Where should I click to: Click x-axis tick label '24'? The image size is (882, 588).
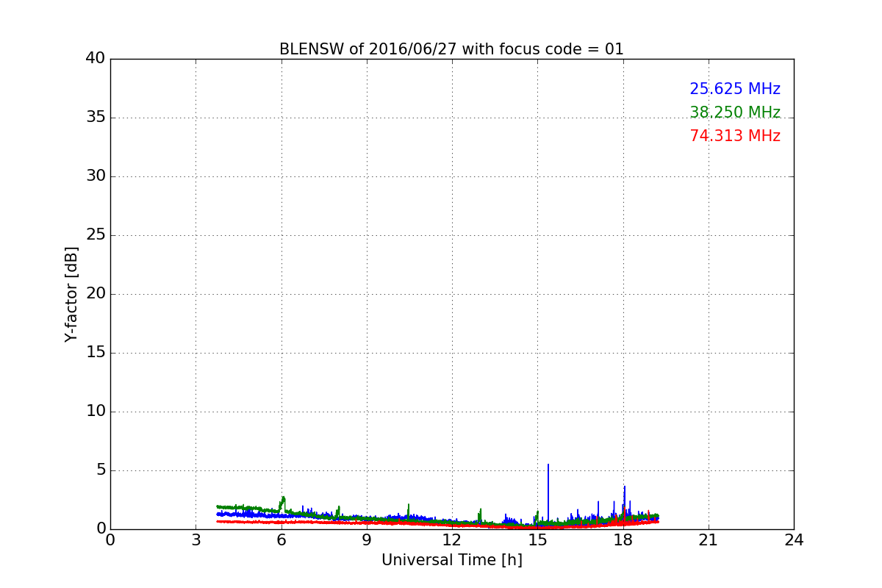coord(794,540)
